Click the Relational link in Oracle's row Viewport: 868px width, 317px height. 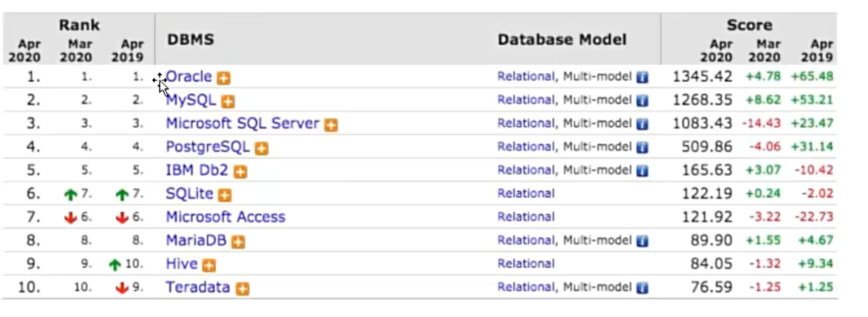(526, 76)
